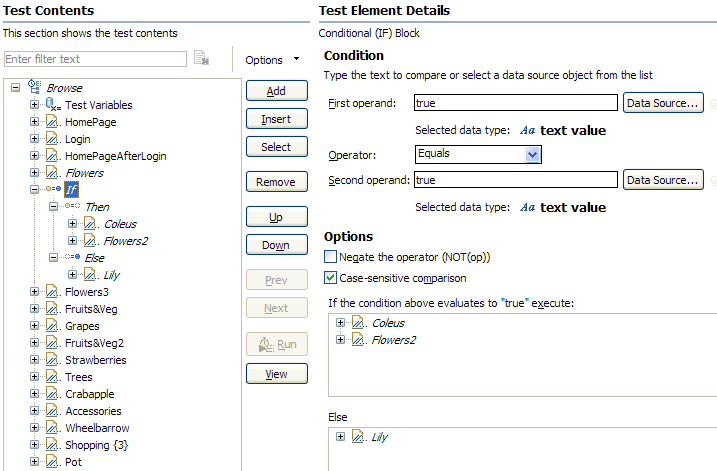Enable Negate the operator checkbox
Image resolution: width=717 pixels, height=471 pixels.
[332, 257]
